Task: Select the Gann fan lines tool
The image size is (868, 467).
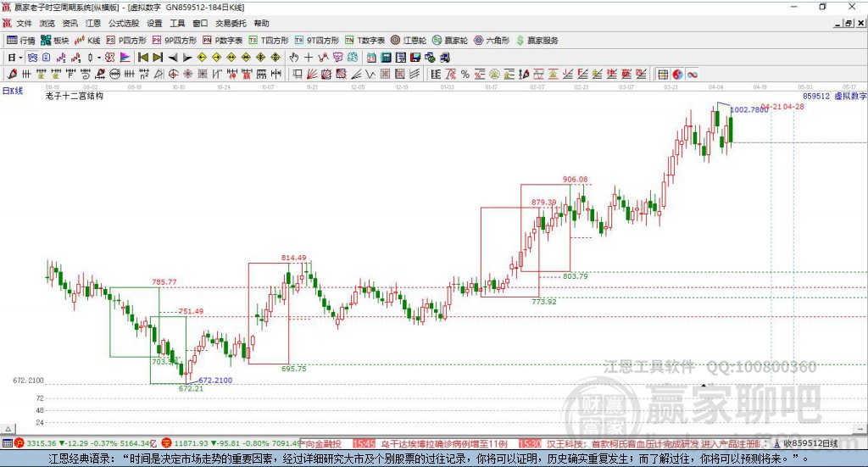Action: [312, 74]
